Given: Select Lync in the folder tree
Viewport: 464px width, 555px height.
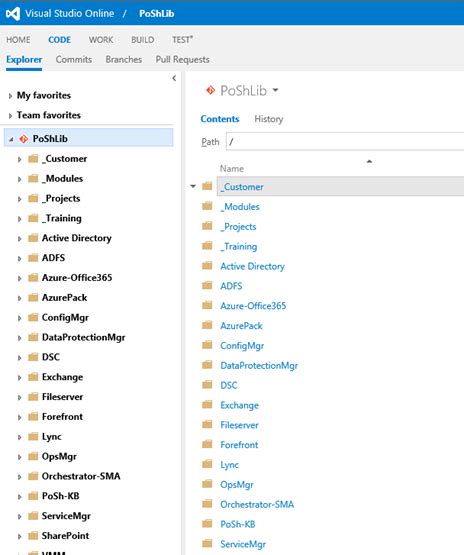Looking at the screenshot, I should coord(51,436).
